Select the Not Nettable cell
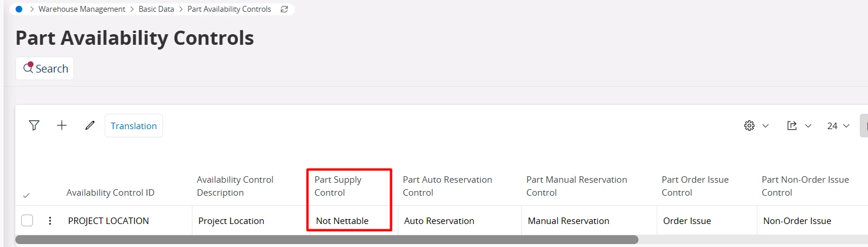The image size is (868, 247). pyautogui.click(x=342, y=221)
